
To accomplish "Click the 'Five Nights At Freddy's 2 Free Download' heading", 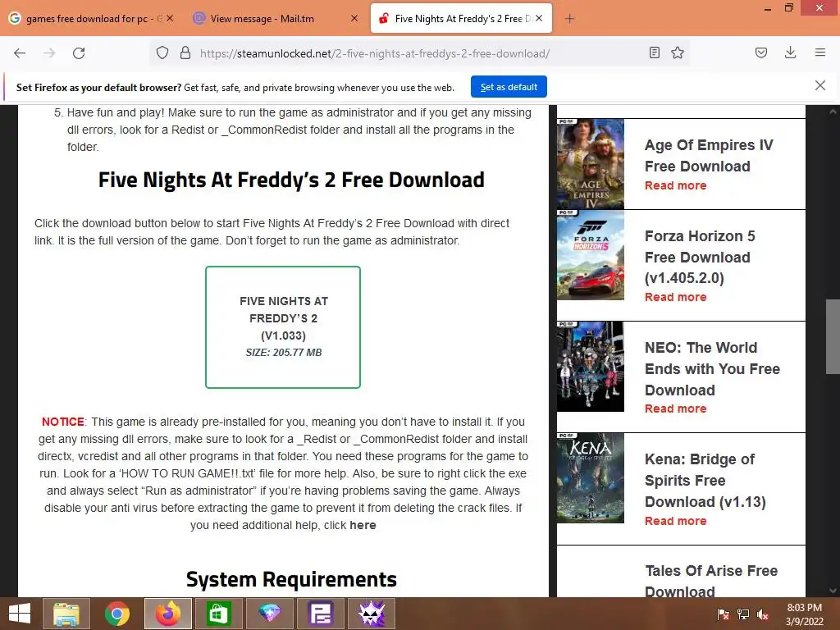I will (x=291, y=180).
